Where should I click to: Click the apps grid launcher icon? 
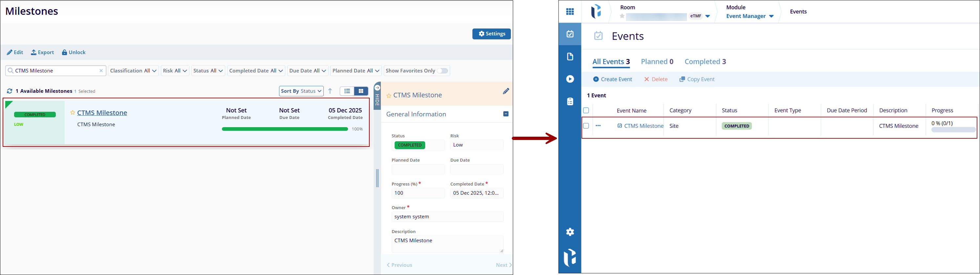click(570, 12)
